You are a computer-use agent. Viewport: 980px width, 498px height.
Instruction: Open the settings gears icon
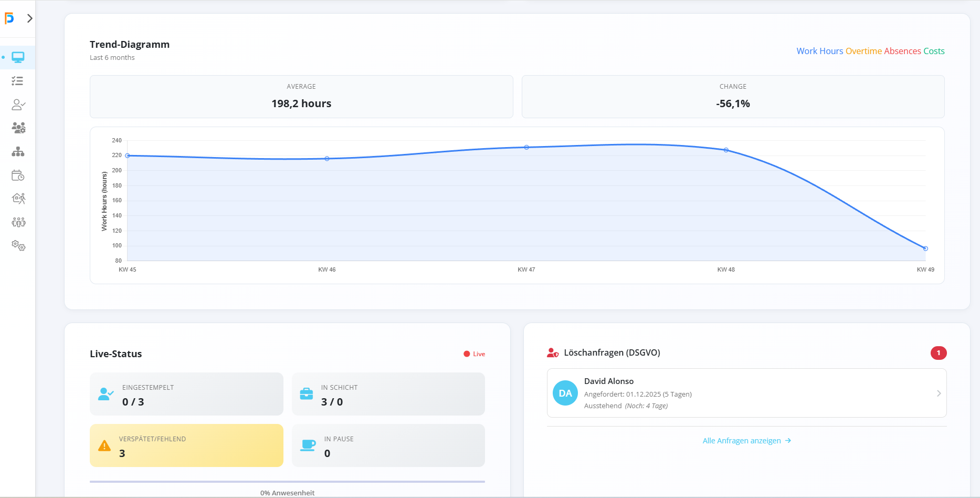click(x=18, y=245)
